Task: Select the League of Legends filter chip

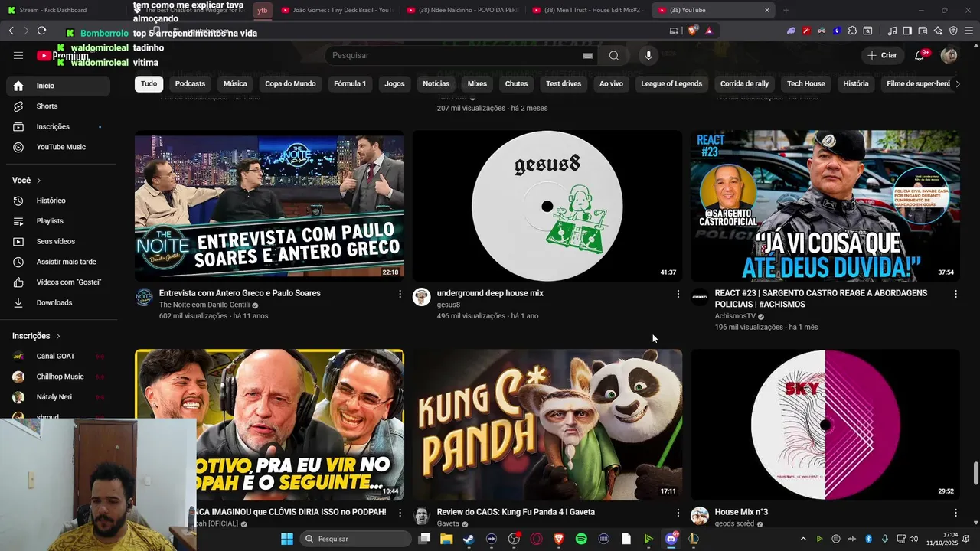Action: pos(671,84)
